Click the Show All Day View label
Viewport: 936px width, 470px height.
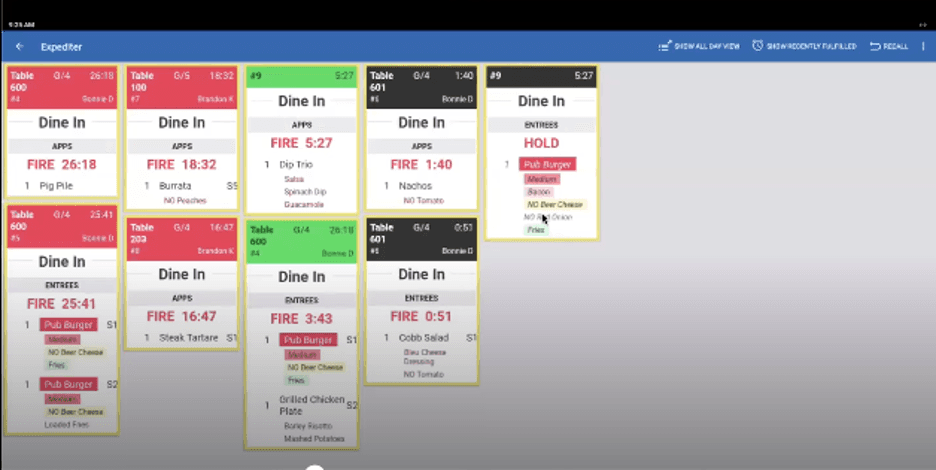(x=706, y=46)
